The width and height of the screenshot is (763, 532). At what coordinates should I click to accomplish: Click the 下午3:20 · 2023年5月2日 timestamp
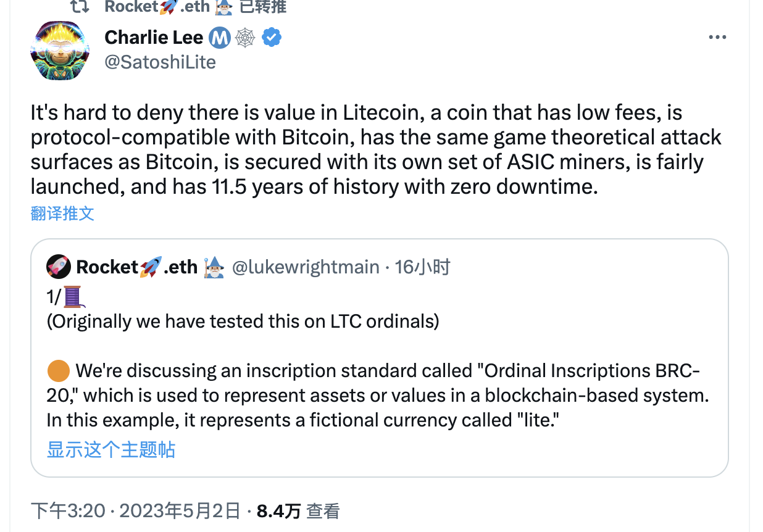[x=135, y=511]
